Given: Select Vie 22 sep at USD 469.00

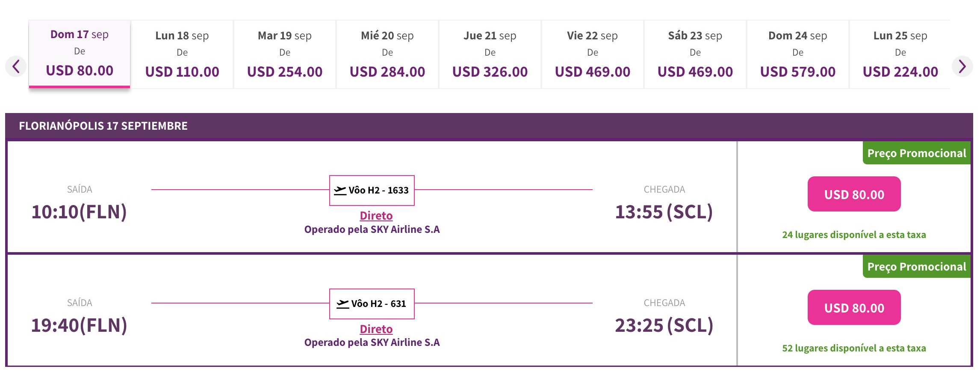Looking at the screenshot, I should coord(593,54).
